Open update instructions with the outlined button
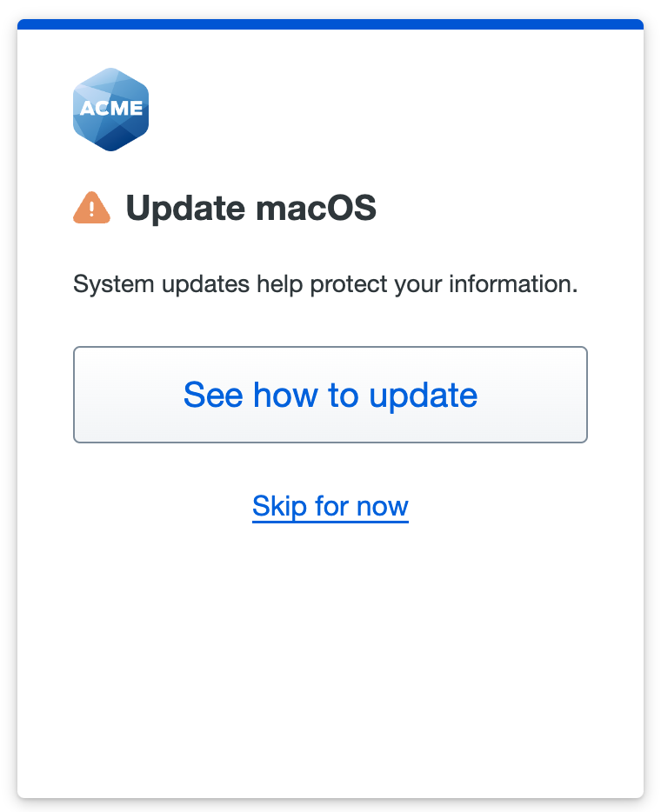The image size is (661, 812). coord(330,395)
